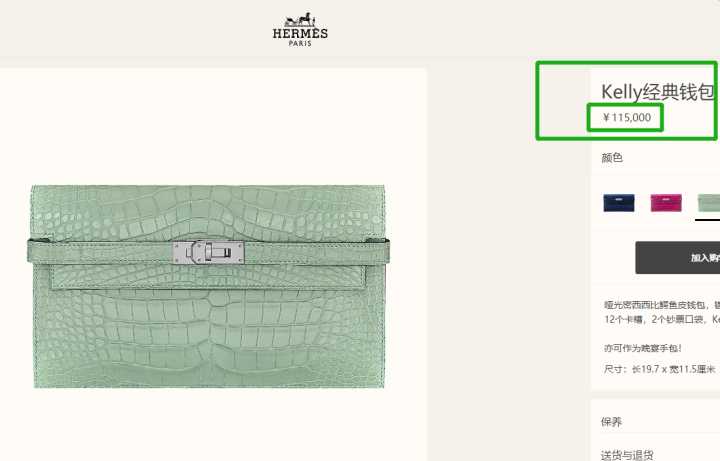Expand the 送货与退货 delivery section
This screenshot has width=720, height=461.
pos(627,455)
